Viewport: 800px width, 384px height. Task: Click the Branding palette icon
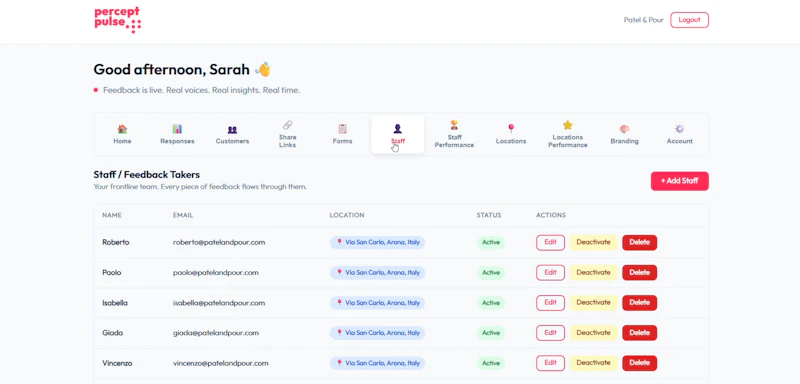tap(624, 129)
